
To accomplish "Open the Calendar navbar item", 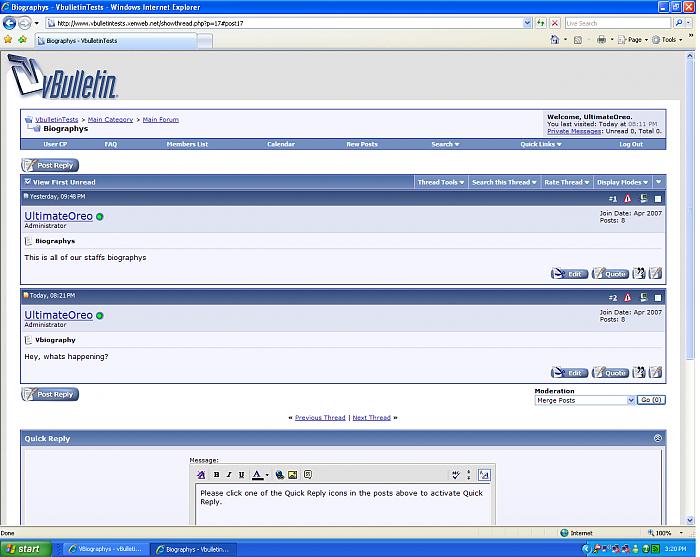I will [x=281, y=144].
